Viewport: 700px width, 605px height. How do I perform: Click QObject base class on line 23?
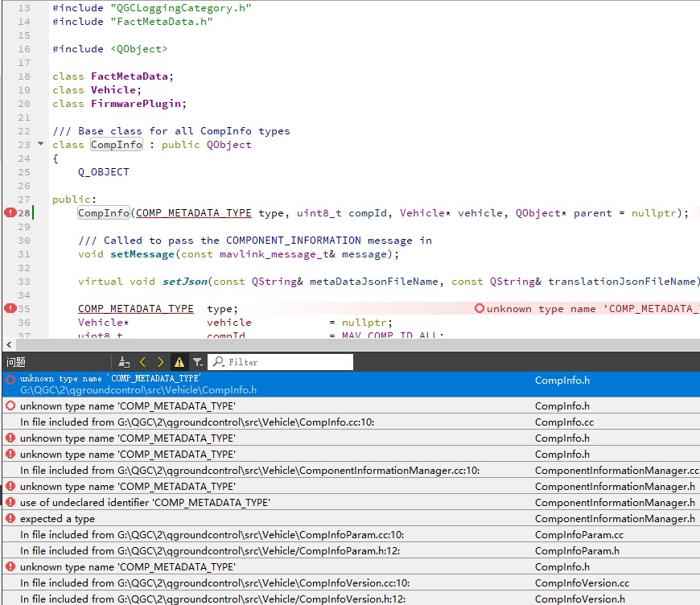[x=229, y=145]
